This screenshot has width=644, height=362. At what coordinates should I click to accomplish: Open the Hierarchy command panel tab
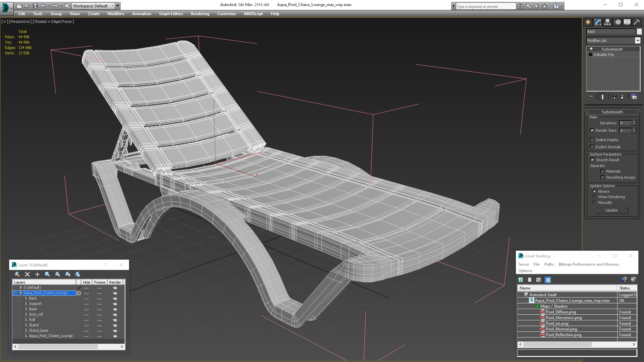tap(608, 22)
